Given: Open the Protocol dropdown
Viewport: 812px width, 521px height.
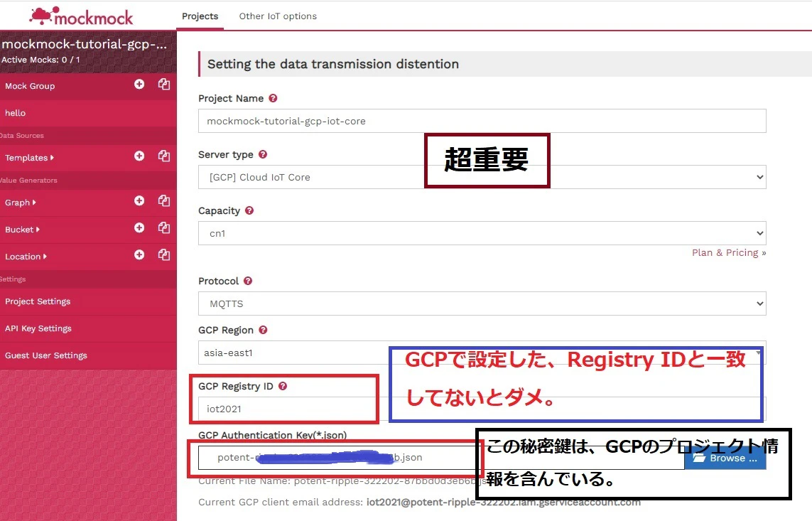Looking at the screenshot, I should [x=482, y=304].
